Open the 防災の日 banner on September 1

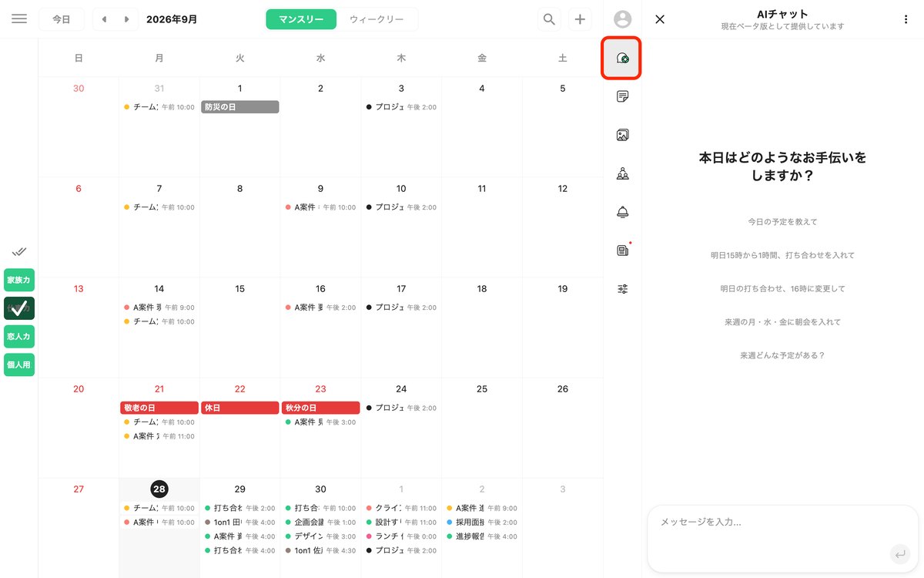click(239, 107)
